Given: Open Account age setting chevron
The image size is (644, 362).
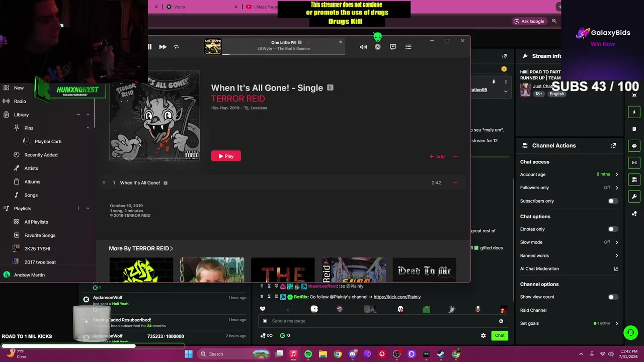Looking at the screenshot, I should click(617, 174).
